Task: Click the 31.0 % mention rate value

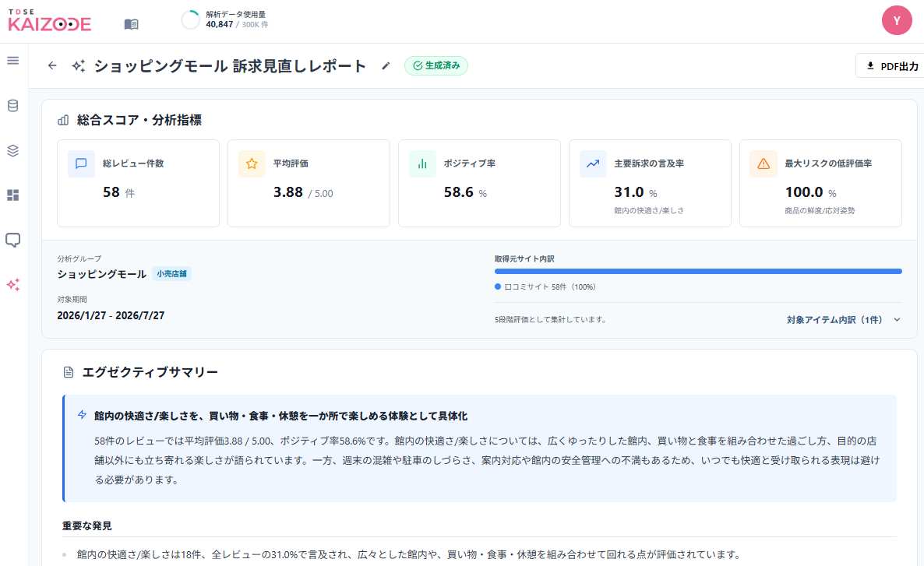Action: tap(635, 192)
